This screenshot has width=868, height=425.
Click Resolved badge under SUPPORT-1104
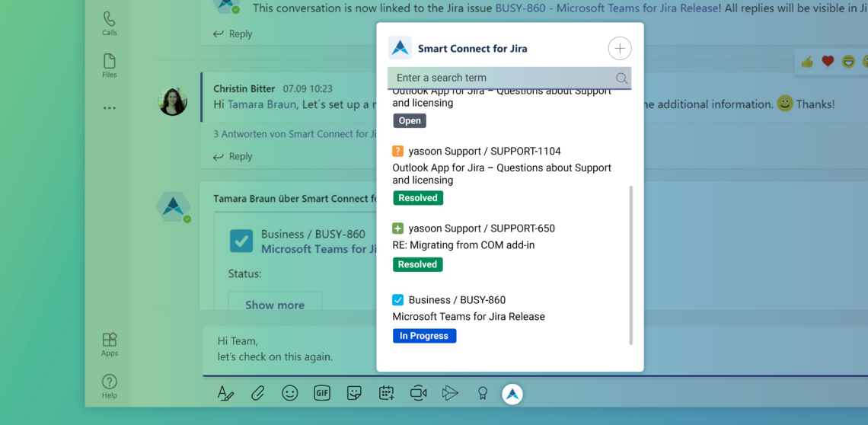418,198
